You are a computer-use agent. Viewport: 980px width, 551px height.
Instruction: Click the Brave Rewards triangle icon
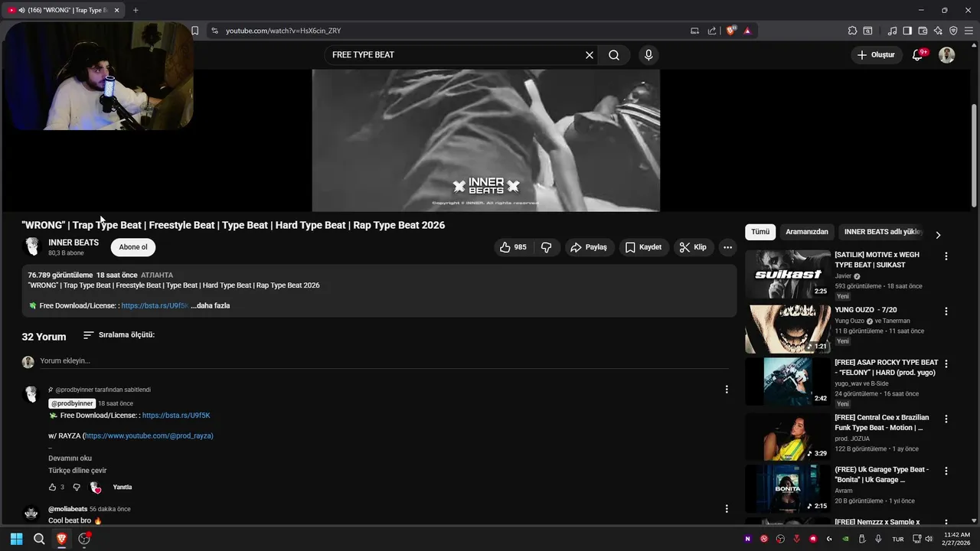coord(747,31)
